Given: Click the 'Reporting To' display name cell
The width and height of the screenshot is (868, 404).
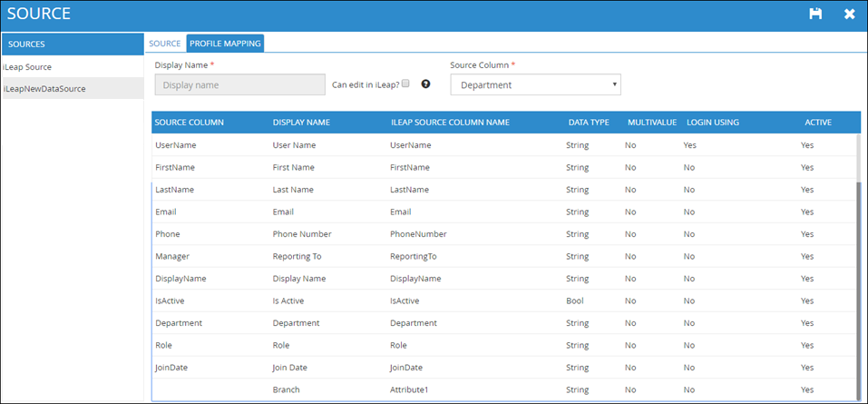Looking at the screenshot, I should (297, 256).
